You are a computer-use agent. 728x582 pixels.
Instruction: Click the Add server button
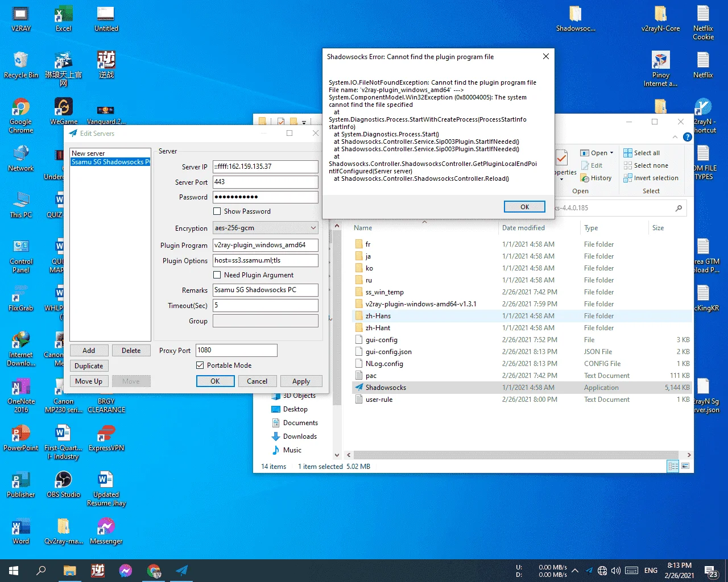pos(89,351)
